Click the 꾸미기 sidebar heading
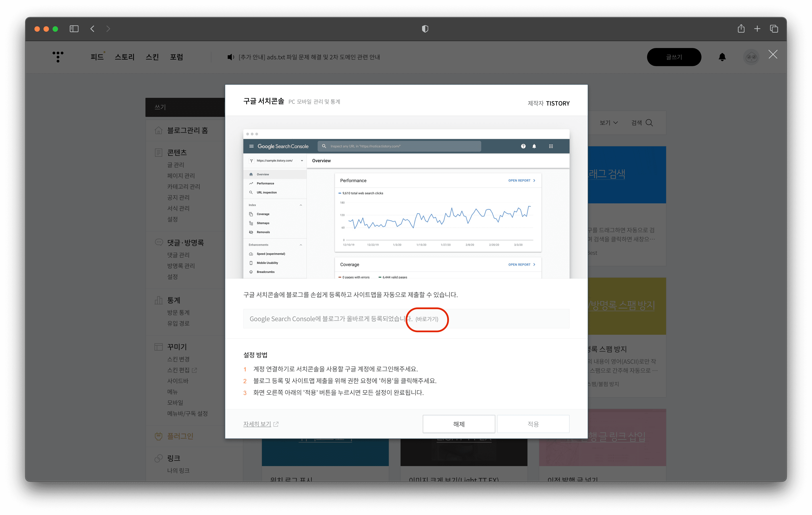This screenshot has height=515, width=812. pyautogui.click(x=177, y=347)
